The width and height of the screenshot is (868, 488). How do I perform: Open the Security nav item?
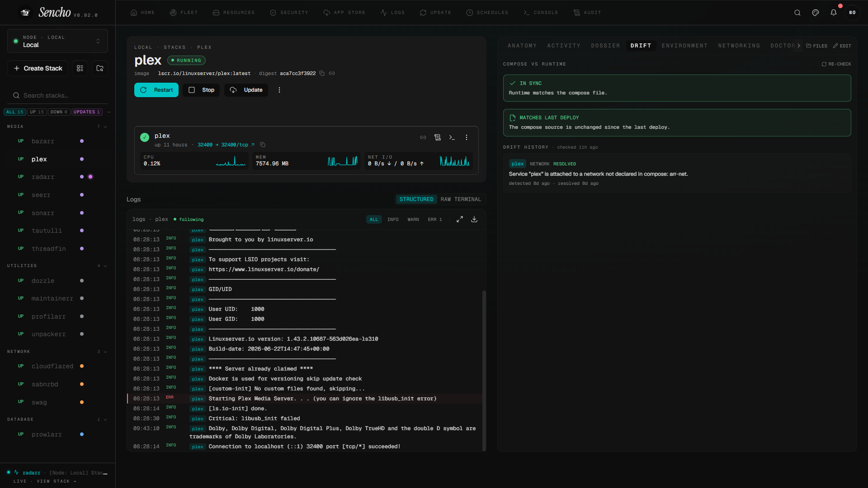click(289, 13)
